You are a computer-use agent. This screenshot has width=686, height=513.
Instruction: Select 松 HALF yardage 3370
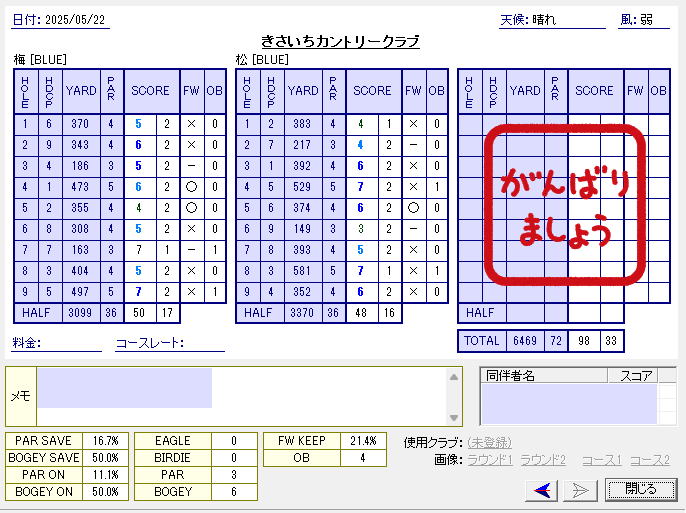[x=303, y=313]
